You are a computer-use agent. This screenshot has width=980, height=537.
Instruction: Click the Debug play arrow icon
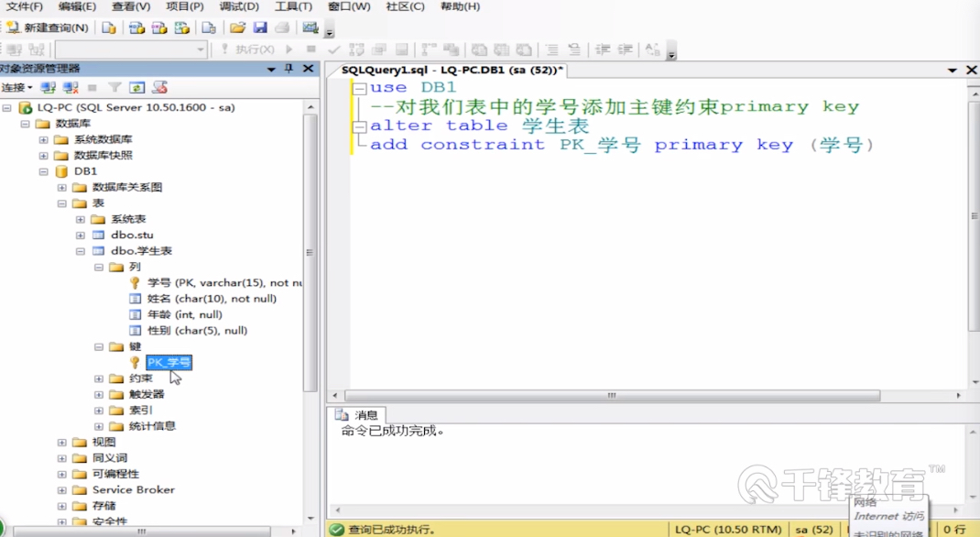[289, 49]
